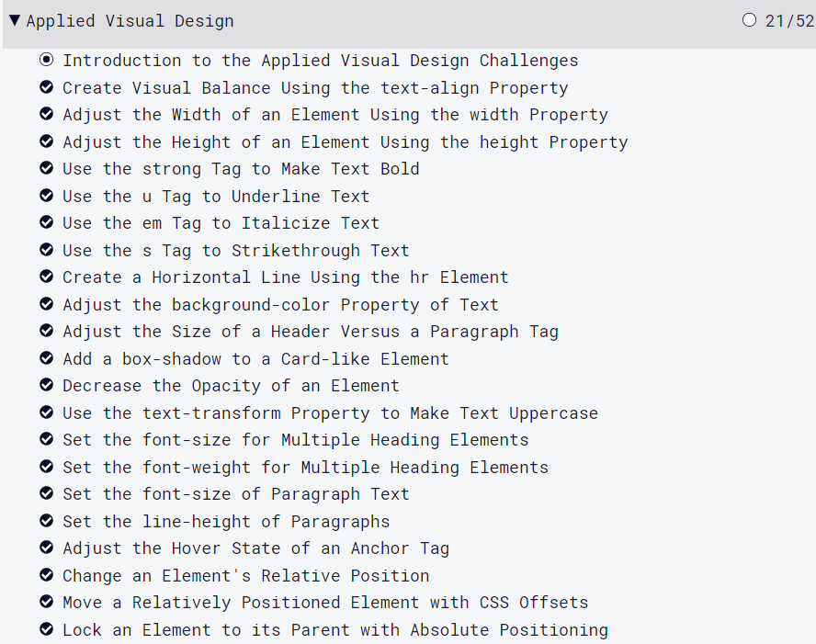Open Use the em Tag challenge

(x=221, y=223)
